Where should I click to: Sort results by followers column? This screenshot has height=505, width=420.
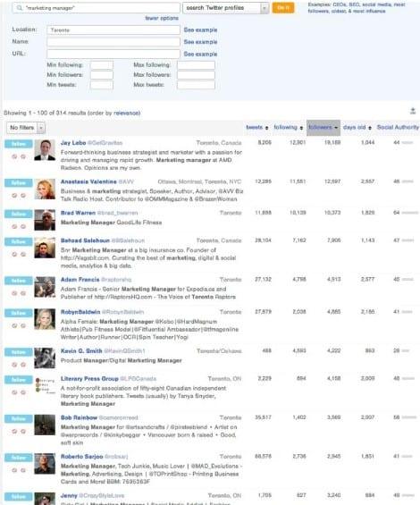tap(323, 128)
